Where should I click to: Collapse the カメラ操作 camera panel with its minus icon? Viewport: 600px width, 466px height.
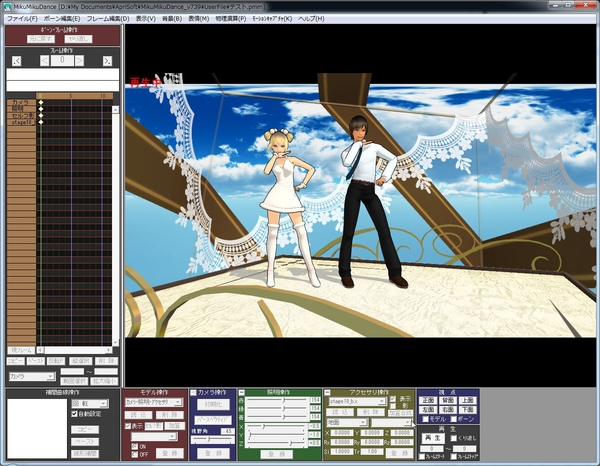tap(193, 392)
